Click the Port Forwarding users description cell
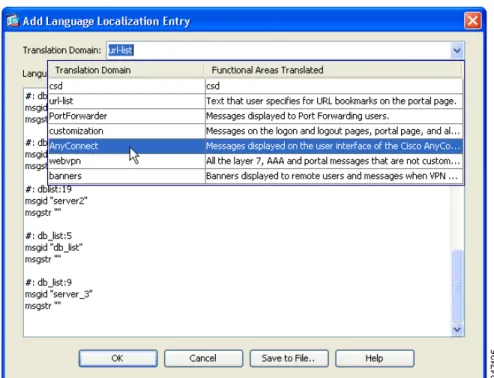The image size is (494, 378). (x=334, y=116)
